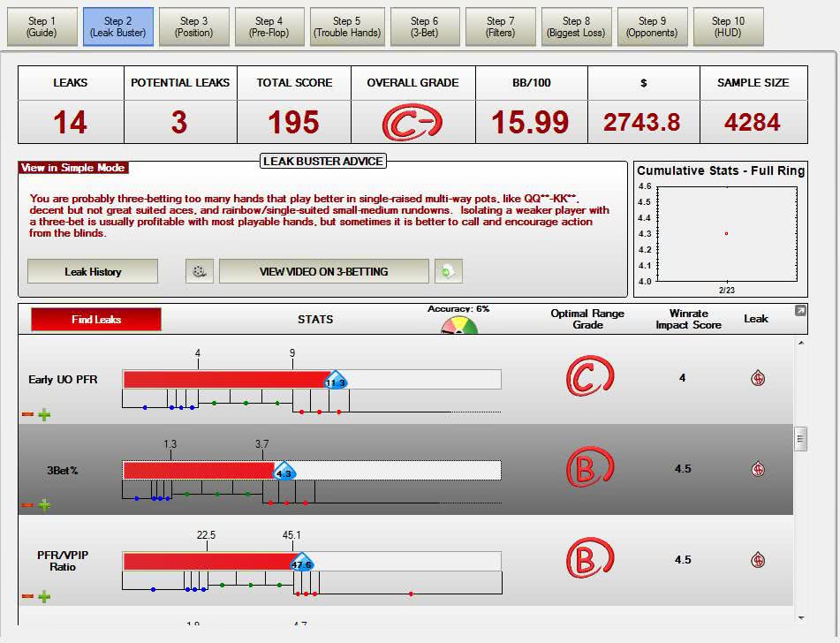Click the stats list scrollbar down arrow
The image size is (840, 643).
pyautogui.click(x=800, y=617)
